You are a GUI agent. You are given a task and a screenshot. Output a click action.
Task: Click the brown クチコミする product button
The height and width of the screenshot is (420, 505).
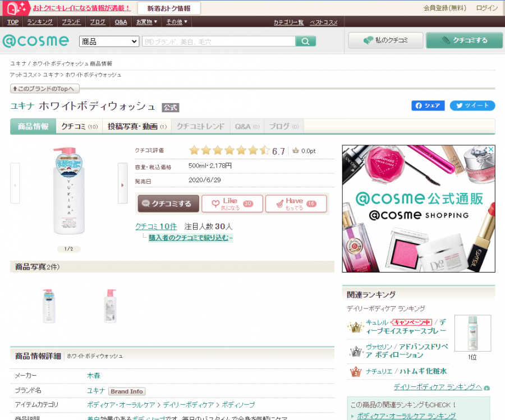click(168, 204)
